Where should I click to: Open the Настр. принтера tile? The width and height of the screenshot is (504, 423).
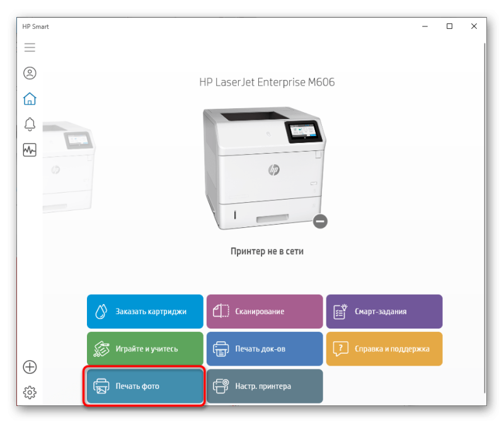pyautogui.click(x=265, y=386)
